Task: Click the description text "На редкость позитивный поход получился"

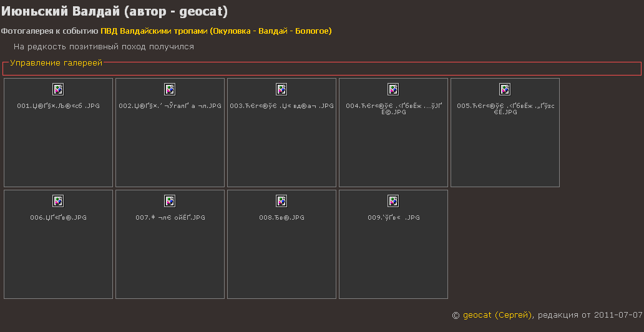Action: [104, 47]
